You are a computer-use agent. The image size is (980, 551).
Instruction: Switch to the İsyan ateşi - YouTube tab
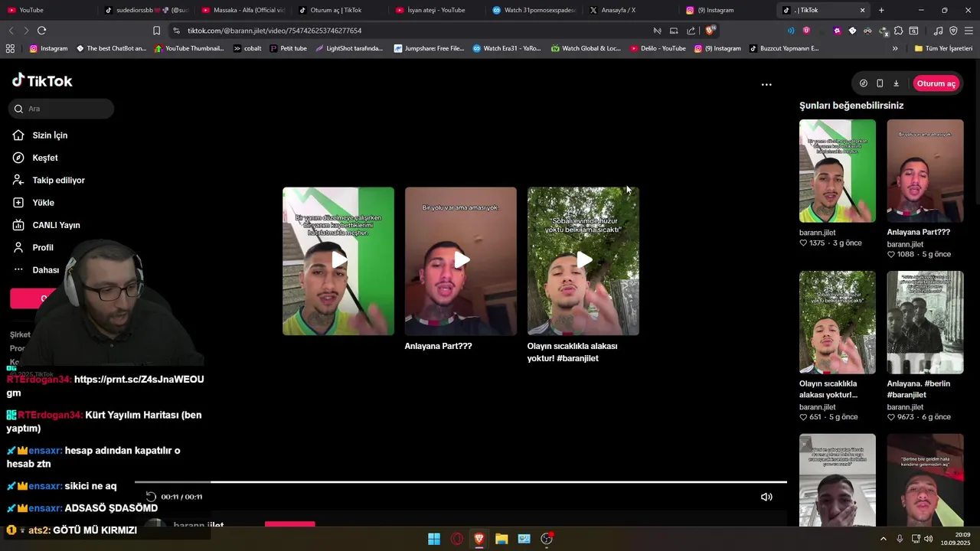tap(438, 10)
